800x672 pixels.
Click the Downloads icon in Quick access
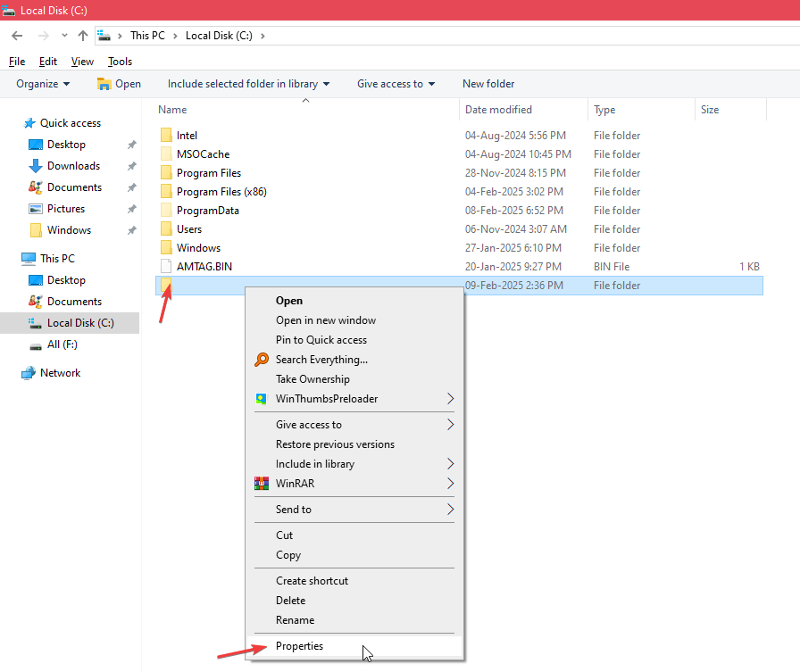click(36, 166)
